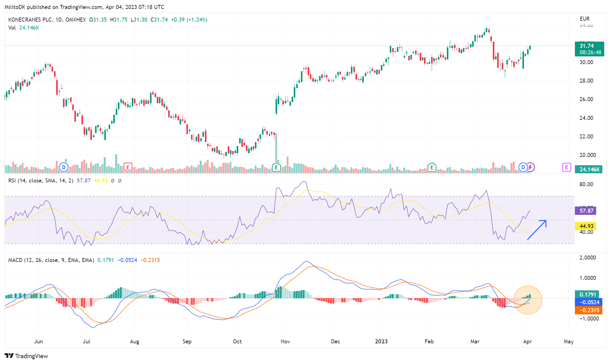Select the high value H31.75

pos(118,20)
